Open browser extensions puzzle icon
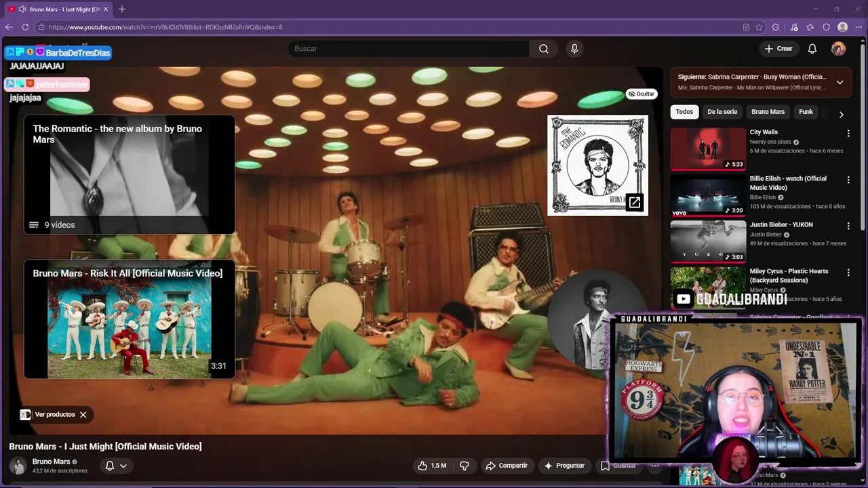The width and height of the screenshot is (868, 488). pyautogui.click(x=775, y=27)
